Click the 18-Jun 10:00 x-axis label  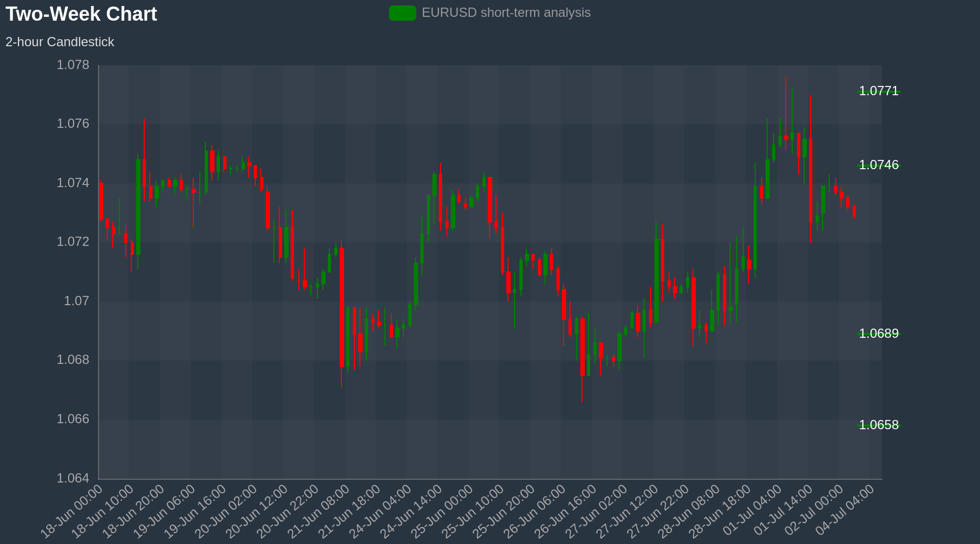pos(102,512)
